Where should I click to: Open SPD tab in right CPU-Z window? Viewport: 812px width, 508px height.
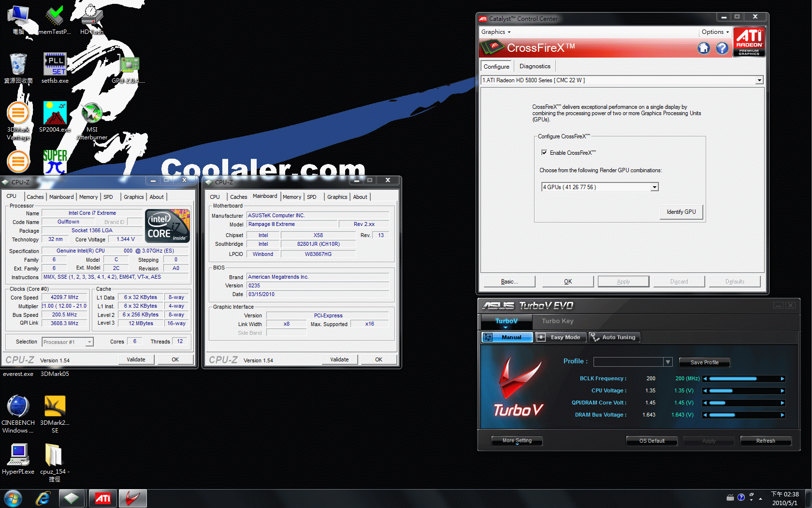[x=312, y=197]
